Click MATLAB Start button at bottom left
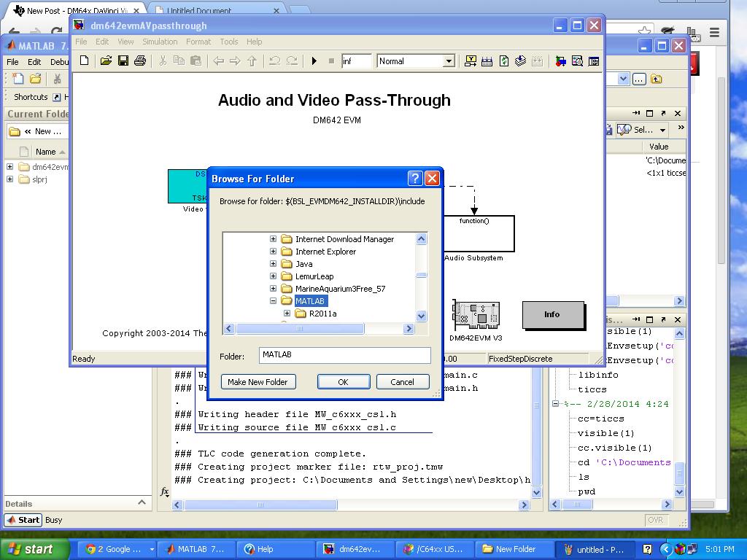The width and height of the screenshot is (747, 560). click(23, 520)
